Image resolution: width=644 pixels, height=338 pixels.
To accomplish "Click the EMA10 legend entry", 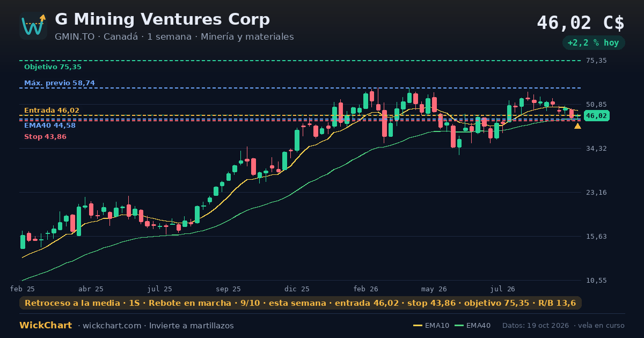I will point(431,326).
